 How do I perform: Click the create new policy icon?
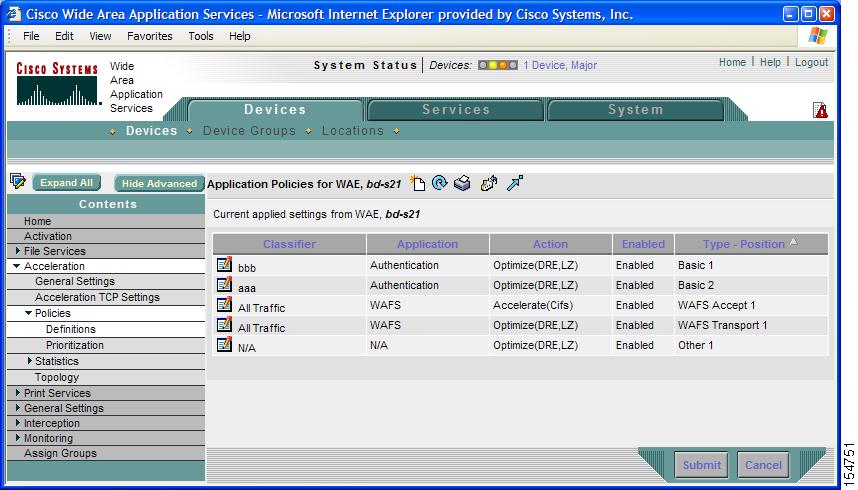418,183
